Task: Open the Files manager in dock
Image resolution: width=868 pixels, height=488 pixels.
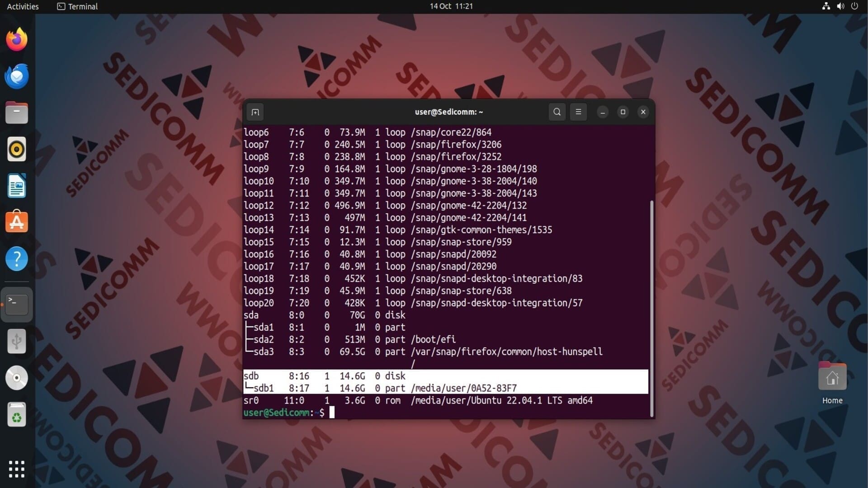Action: 17,113
